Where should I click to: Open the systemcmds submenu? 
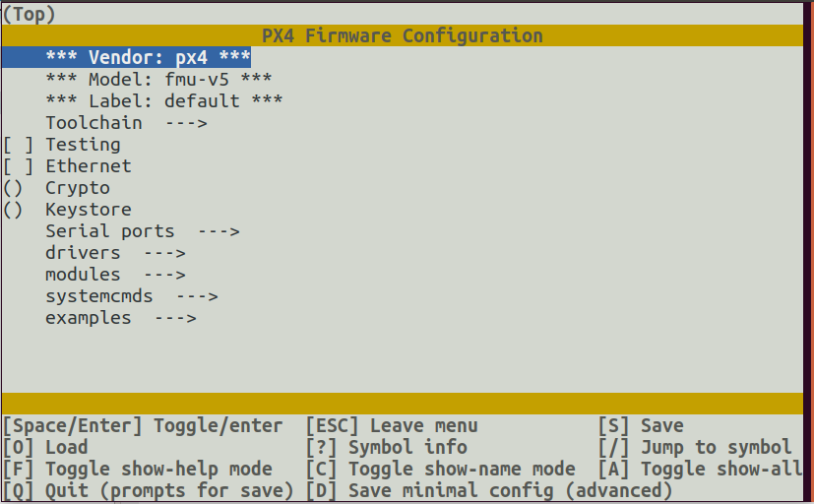tap(131, 296)
